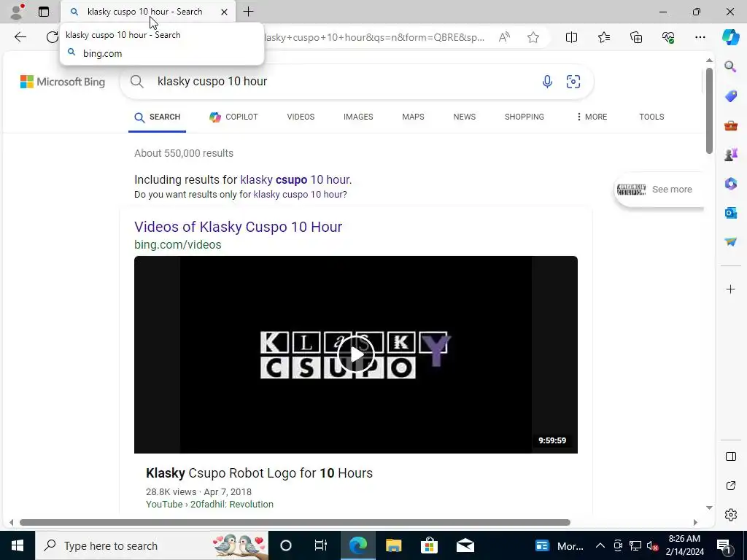Open bing.com/videos link
Viewport: 747px width, 560px height.
[178, 245]
